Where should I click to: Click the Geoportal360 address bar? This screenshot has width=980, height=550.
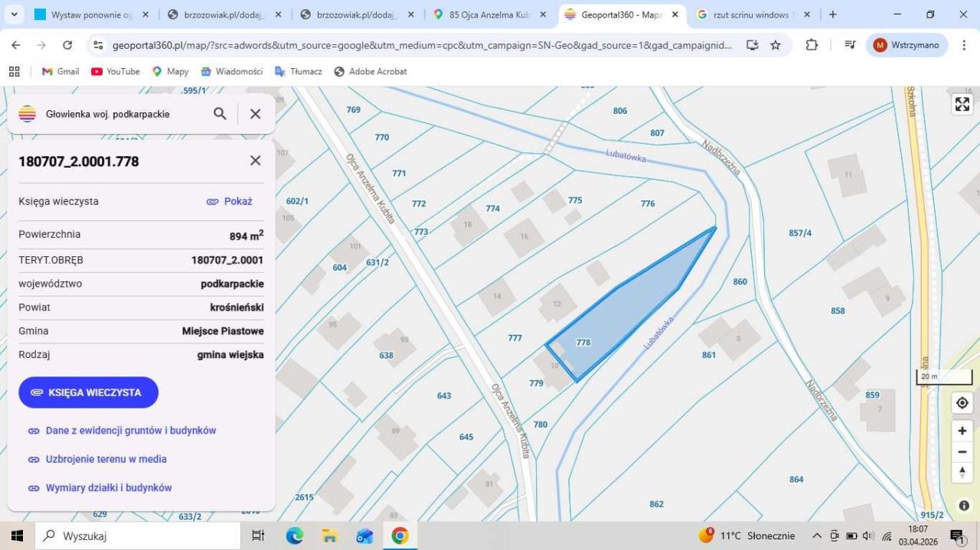tap(421, 45)
